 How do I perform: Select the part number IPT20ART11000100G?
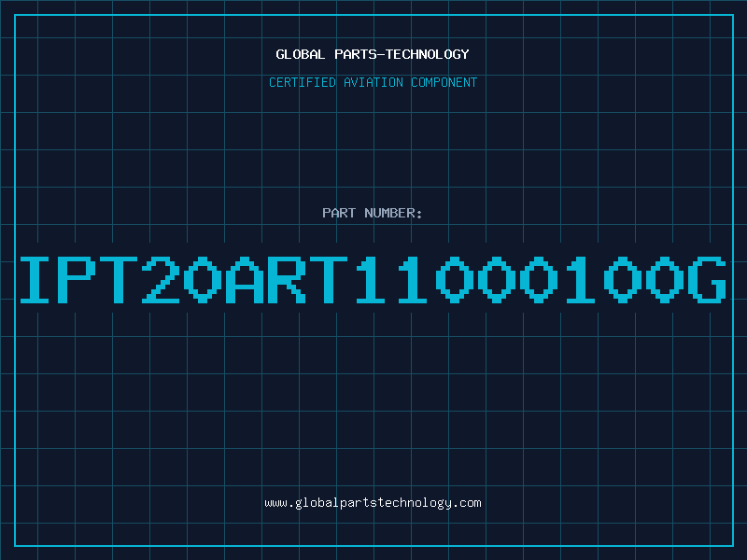pos(373,279)
